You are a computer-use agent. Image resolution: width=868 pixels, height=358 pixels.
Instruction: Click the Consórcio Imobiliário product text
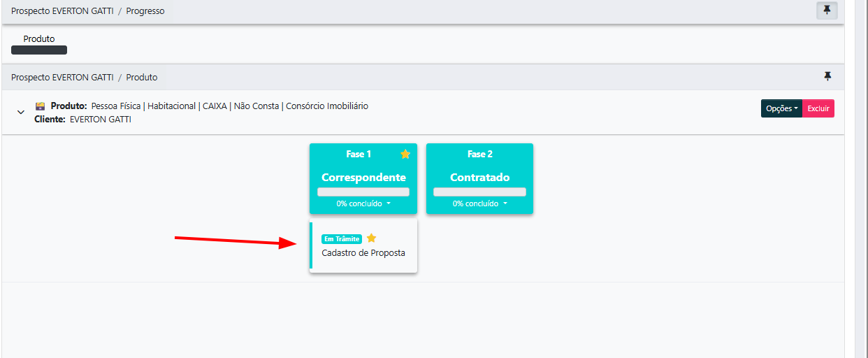(x=327, y=106)
